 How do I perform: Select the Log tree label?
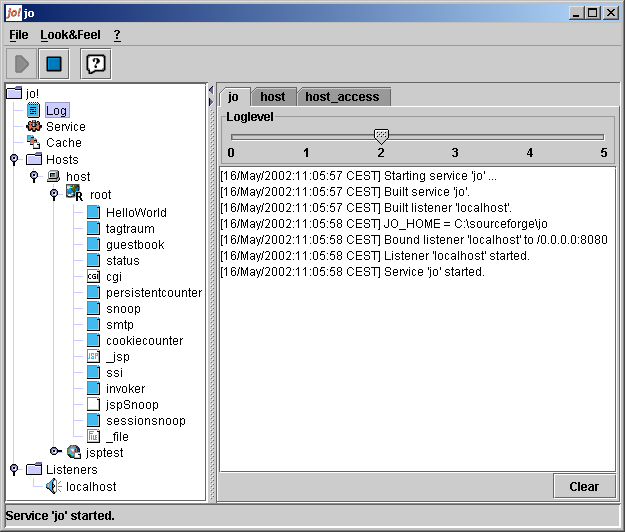pos(57,111)
